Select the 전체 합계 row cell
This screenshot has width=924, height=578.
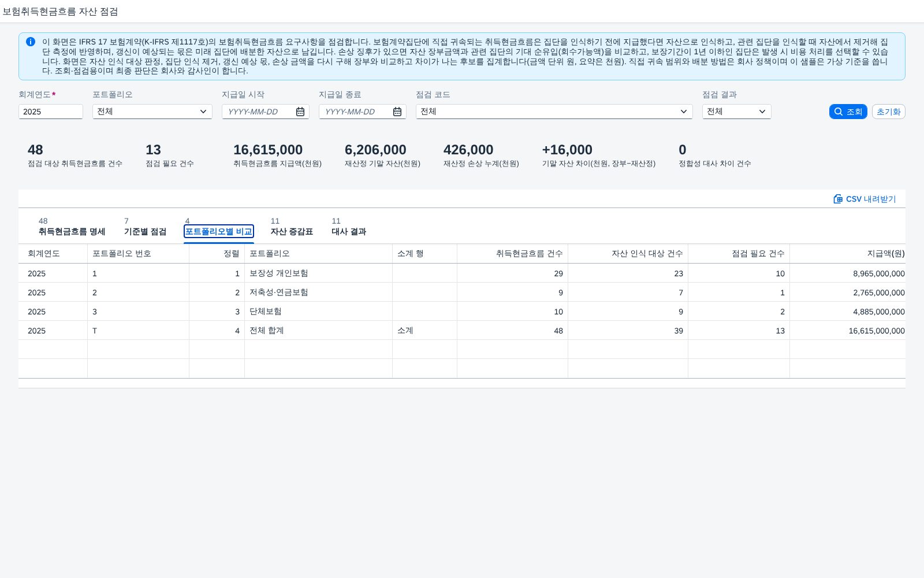point(319,331)
